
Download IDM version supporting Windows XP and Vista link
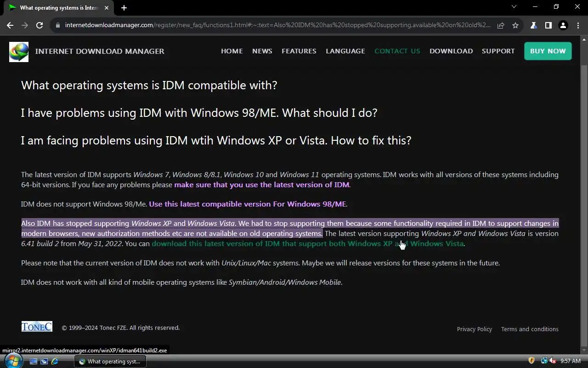[307, 244]
